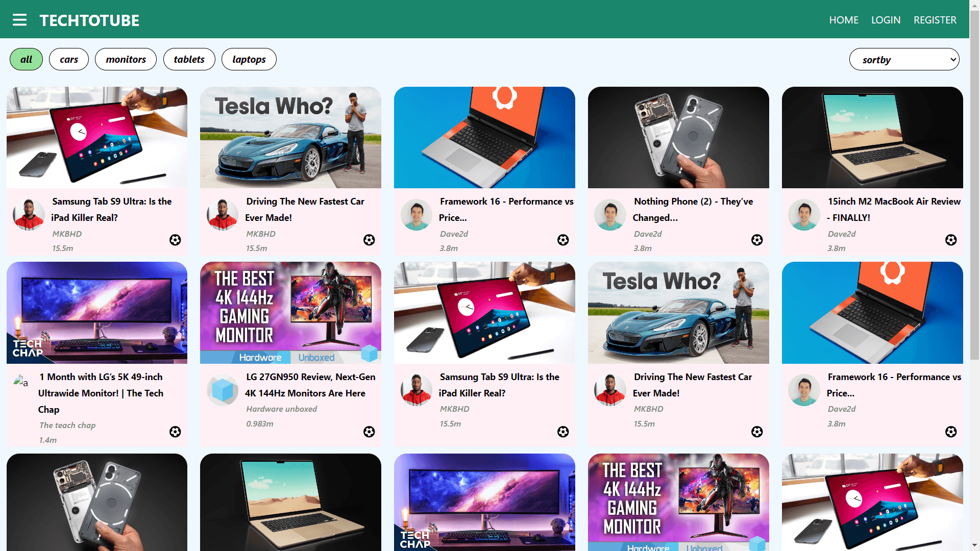
Task: Open '15inch M2 MacBook Air Review' title
Action: [894, 210]
